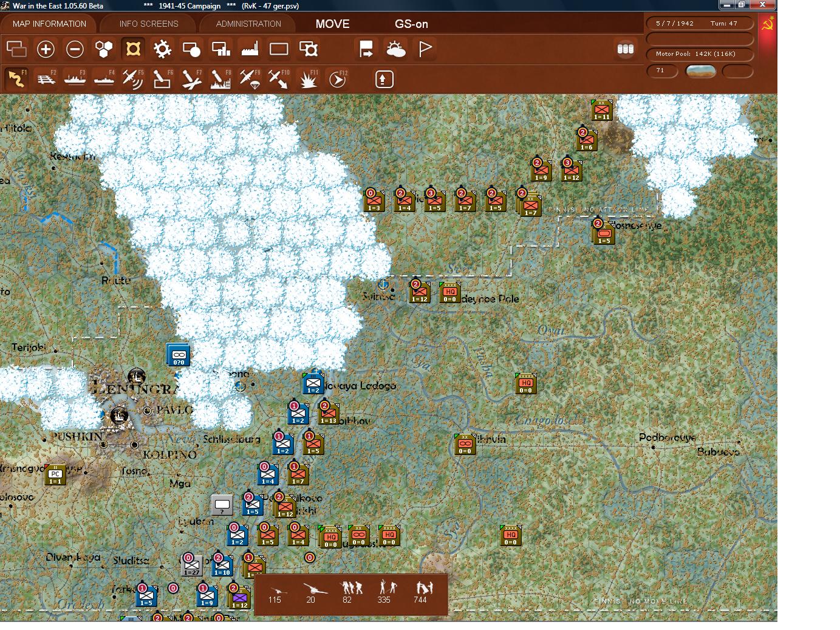Select the grey 1=27 unit counter
840x630 pixels.
coord(191,566)
